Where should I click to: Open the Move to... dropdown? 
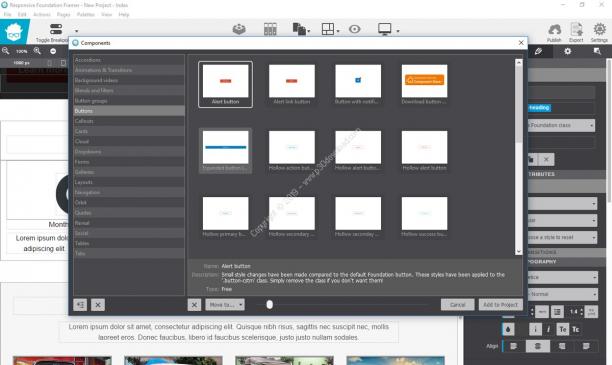tap(225, 304)
